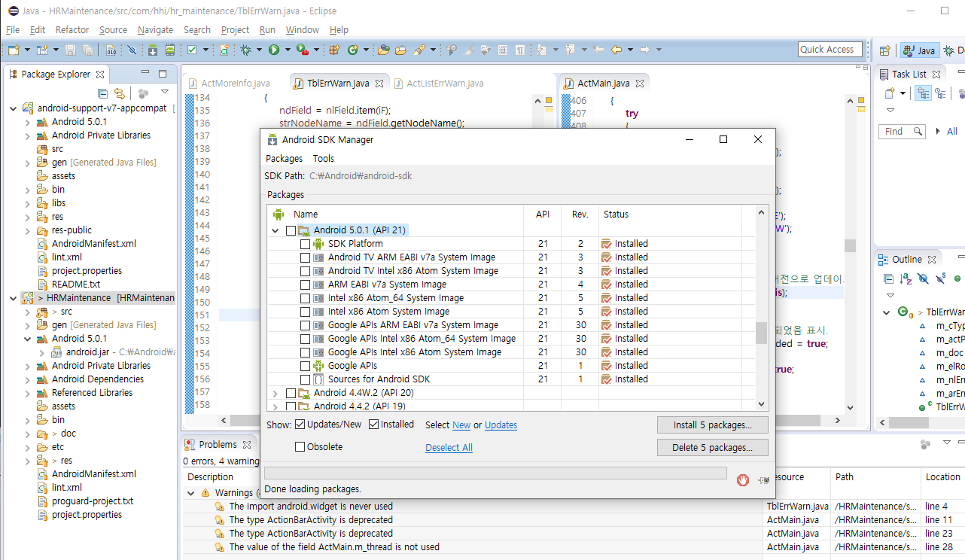Click the Open Perspective icon

[884, 50]
